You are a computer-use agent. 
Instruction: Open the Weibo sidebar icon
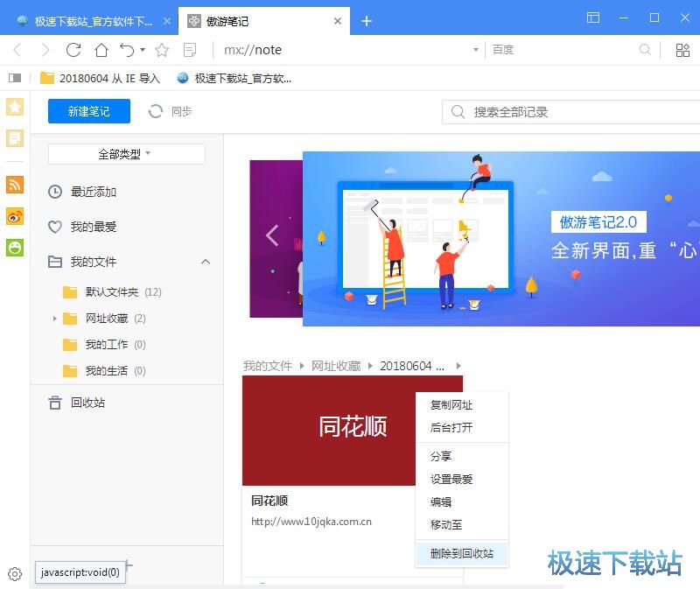point(15,216)
